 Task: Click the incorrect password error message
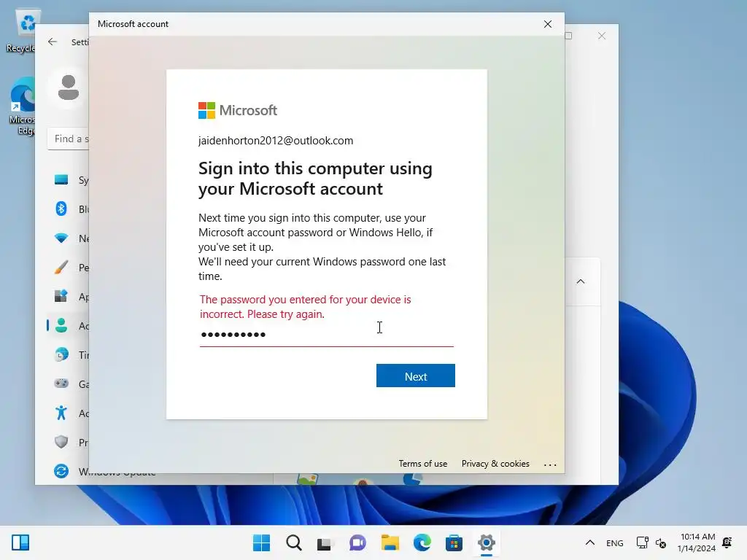305,307
